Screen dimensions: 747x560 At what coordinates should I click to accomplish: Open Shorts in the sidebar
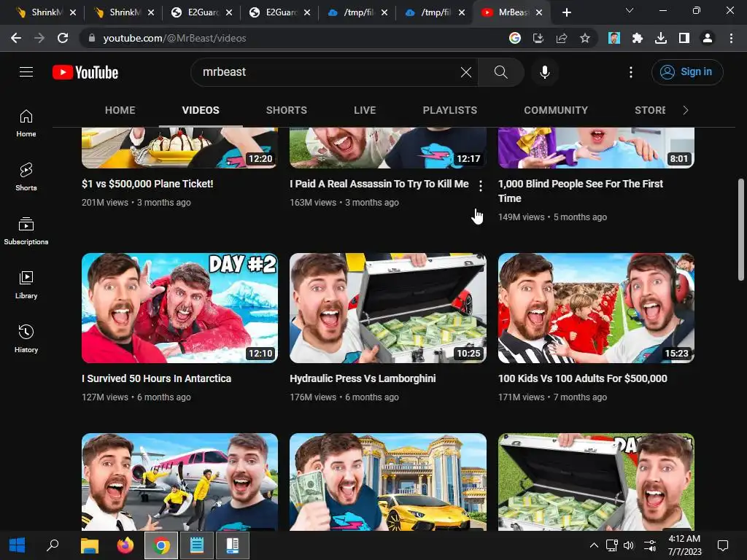coord(26,177)
